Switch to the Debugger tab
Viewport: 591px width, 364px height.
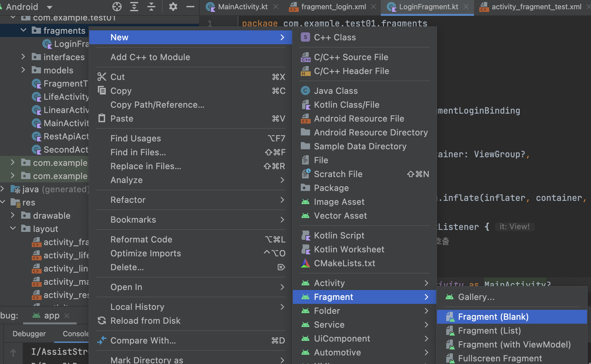coord(29,334)
